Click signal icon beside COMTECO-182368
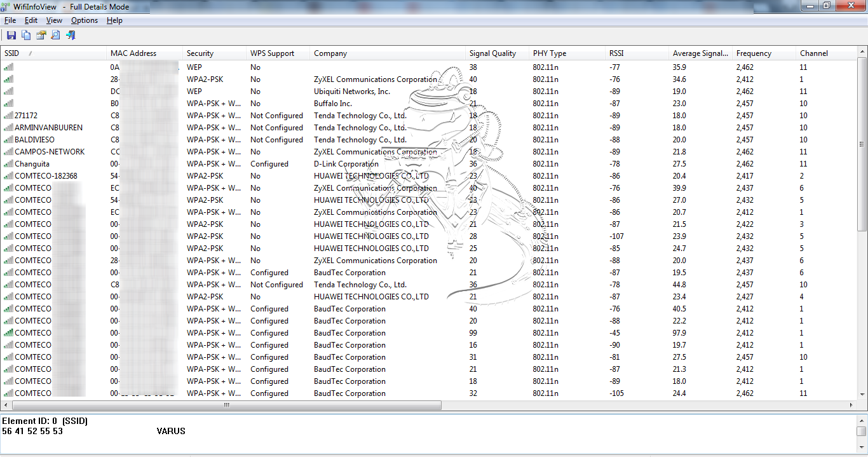Screen dimensions: 868x457 click(8, 176)
